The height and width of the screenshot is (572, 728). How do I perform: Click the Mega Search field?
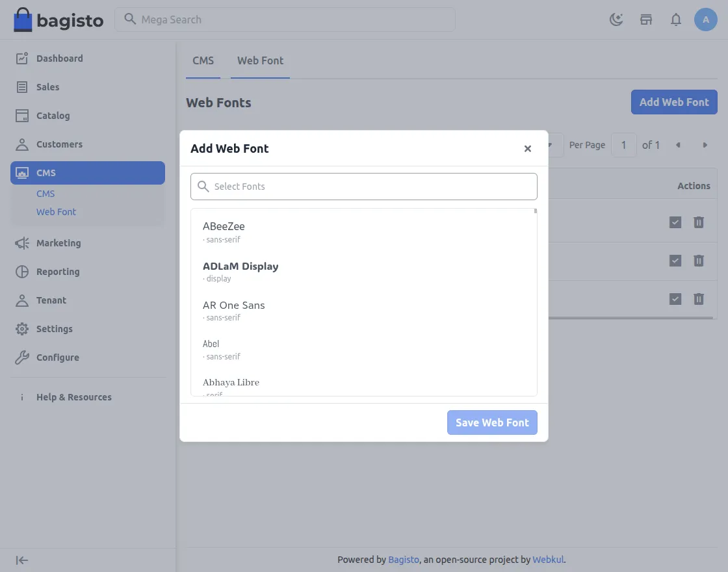click(285, 19)
